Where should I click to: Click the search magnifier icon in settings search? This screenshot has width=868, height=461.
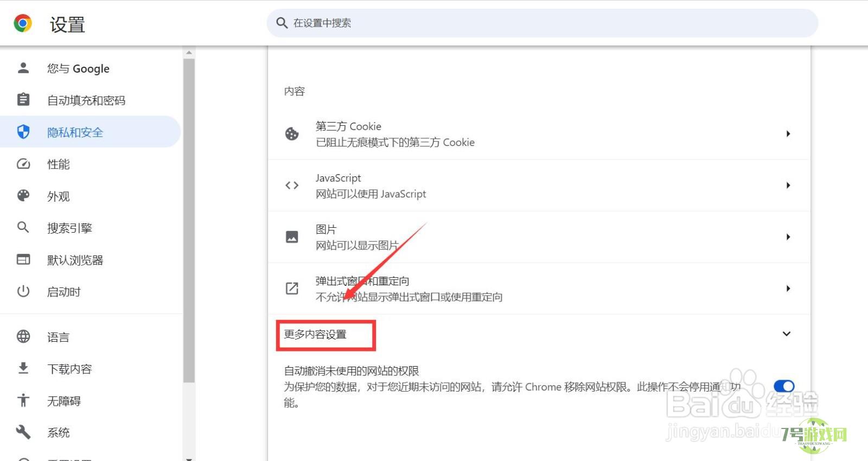coord(282,23)
